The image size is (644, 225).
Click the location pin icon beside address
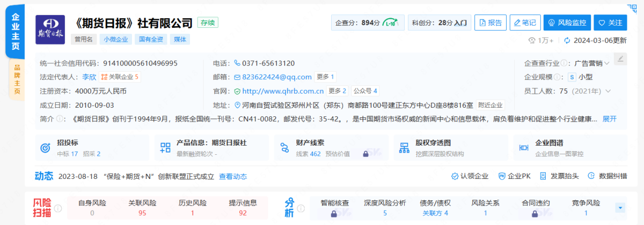pos(238,105)
